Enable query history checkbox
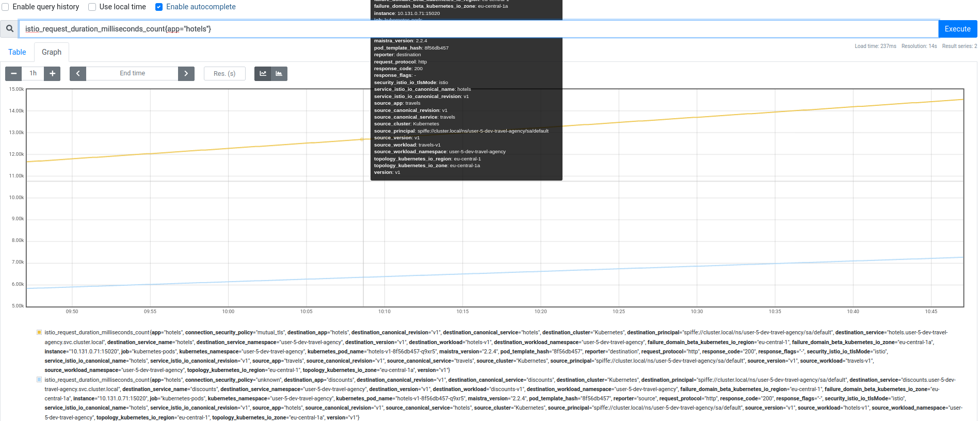The height and width of the screenshot is (421, 980). [x=6, y=7]
